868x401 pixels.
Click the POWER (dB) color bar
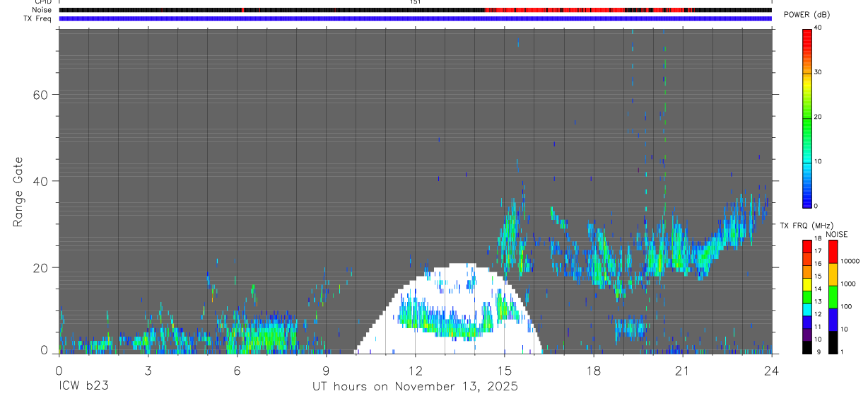pyautogui.click(x=807, y=118)
